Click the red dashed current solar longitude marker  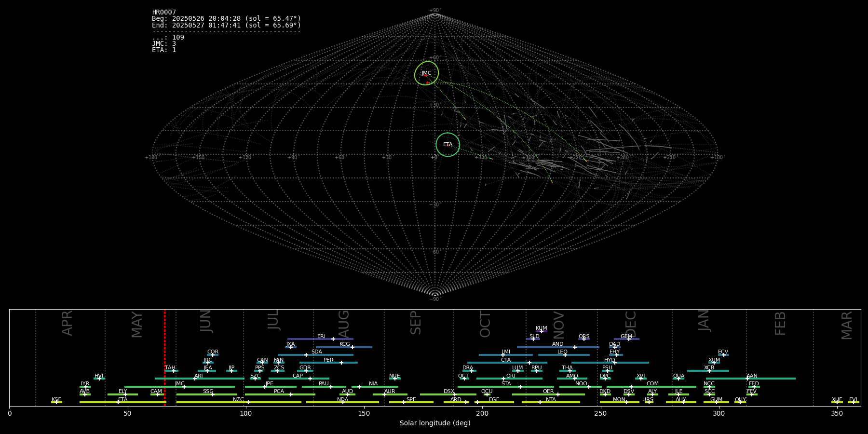click(x=164, y=357)
